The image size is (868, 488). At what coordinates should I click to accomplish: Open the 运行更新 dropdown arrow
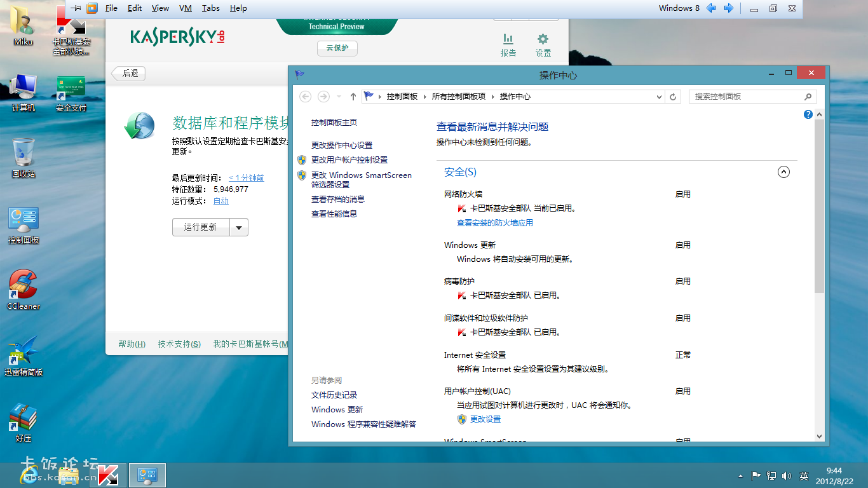(x=239, y=227)
